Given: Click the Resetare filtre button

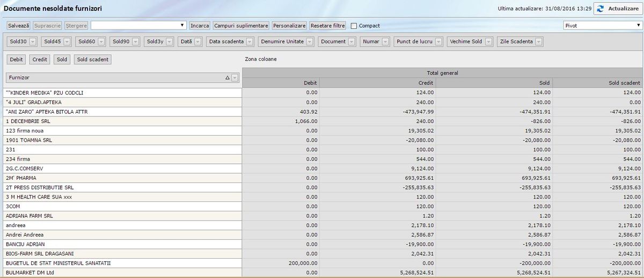Looking at the screenshot, I should click(x=328, y=26).
